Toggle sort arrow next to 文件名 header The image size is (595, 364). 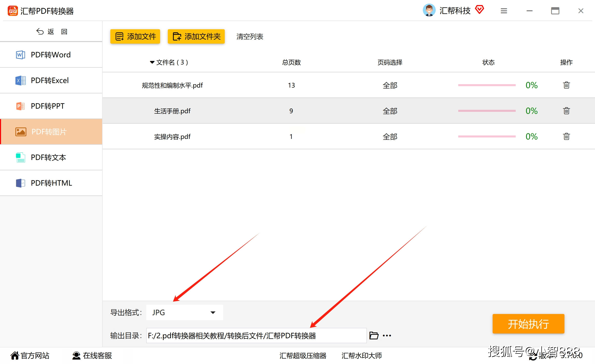pyautogui.click(x=152, y=62)
